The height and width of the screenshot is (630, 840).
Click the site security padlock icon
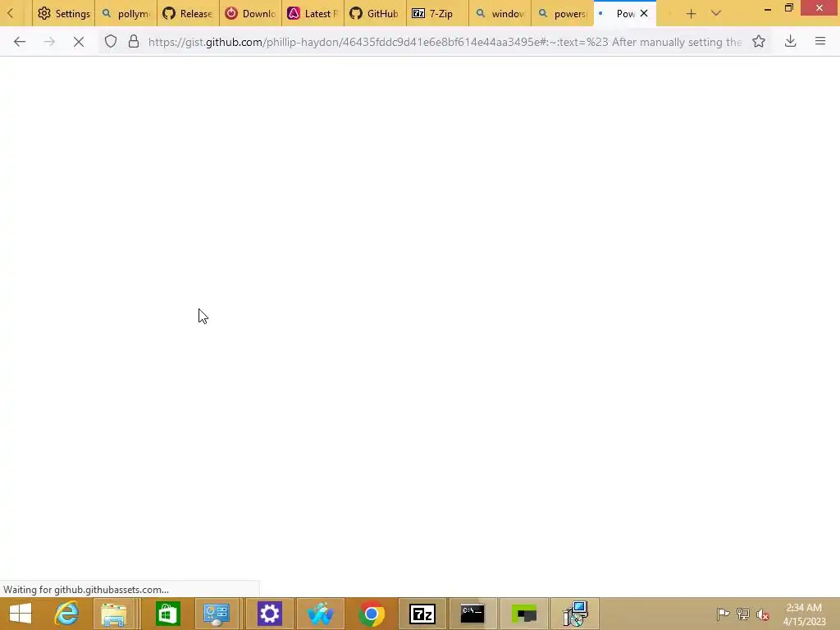pyautogui.click(x=134, y=42)
